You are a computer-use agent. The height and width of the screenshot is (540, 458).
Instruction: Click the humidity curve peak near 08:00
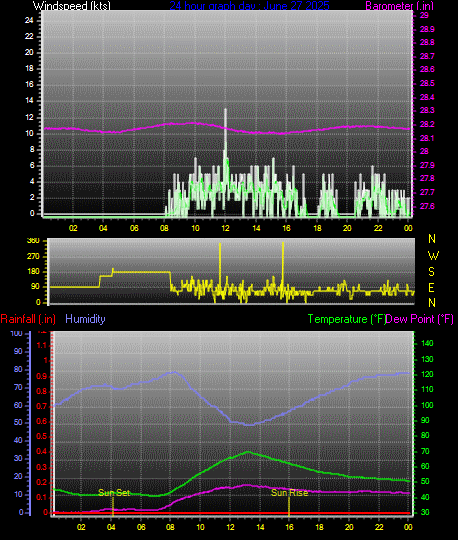(x=175, y=372)
